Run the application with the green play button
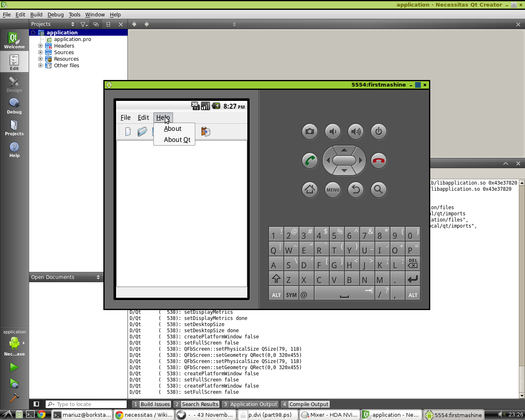The height and width of the screenshot is (420, 525). click(14, 367)
